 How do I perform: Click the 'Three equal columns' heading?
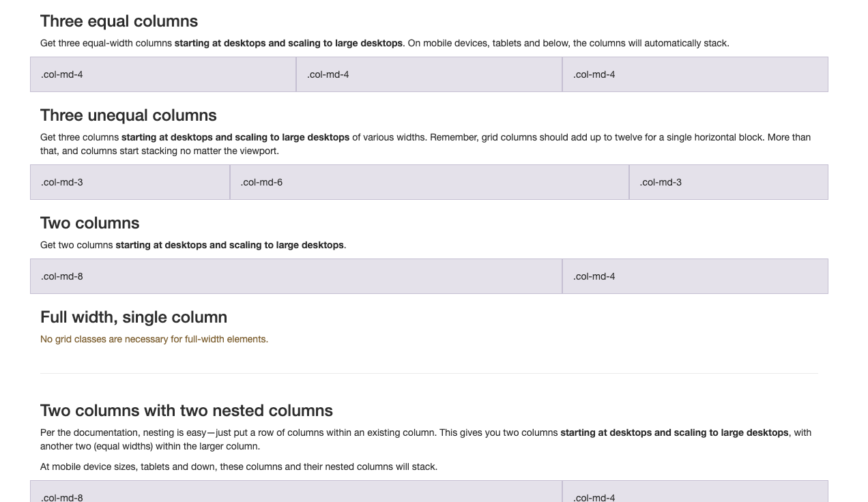pos(119,21)
